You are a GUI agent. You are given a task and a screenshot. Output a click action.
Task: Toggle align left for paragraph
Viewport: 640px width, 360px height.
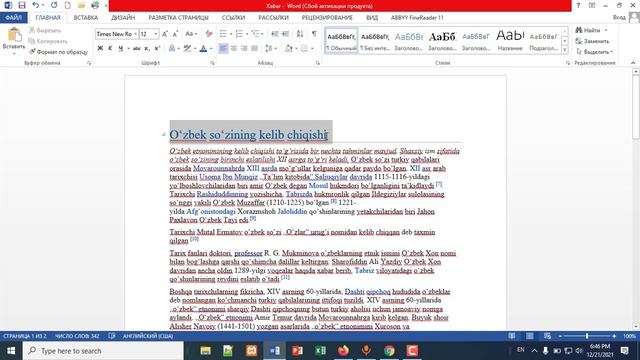223,49
